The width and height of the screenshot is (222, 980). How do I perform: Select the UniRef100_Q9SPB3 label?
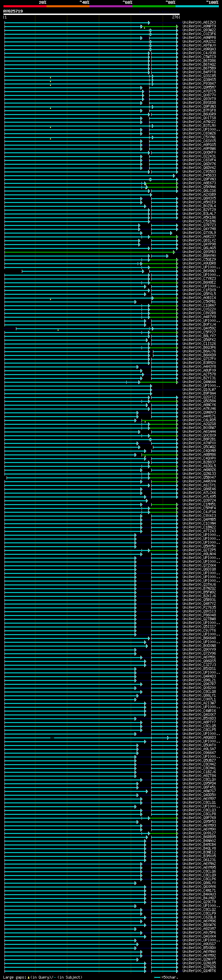pyautogui.click(x=199, y=252)
